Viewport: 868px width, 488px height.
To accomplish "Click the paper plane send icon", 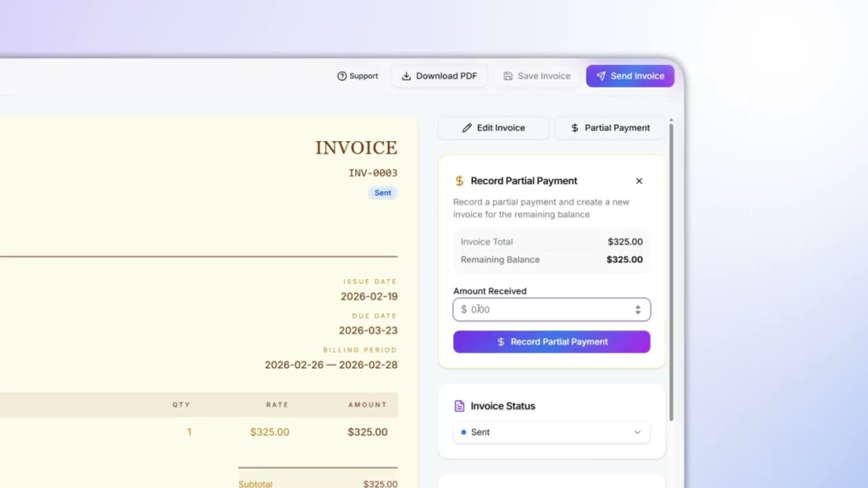I will click(601, 76).
